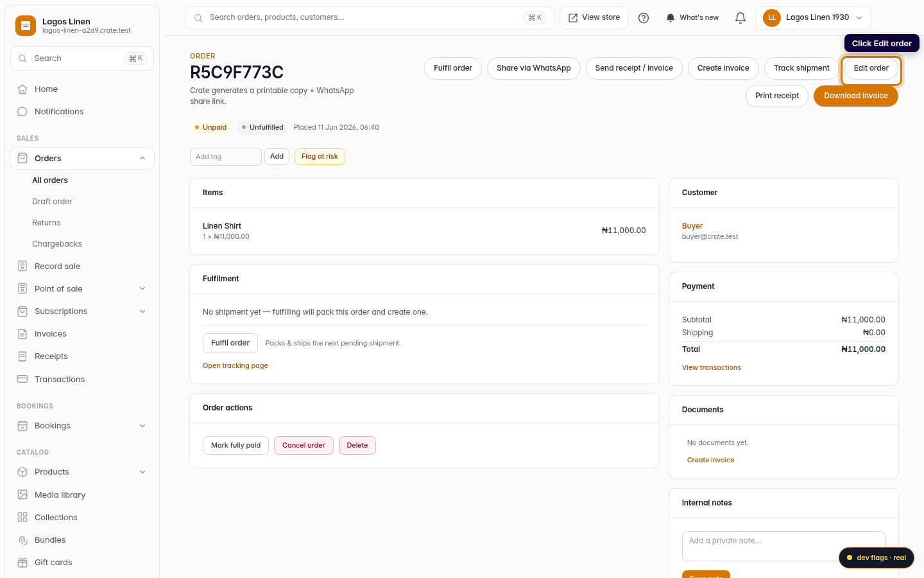The height and width of the screenshot is (578, 924).
Task: Click the Bookings calendar icon
Action: pyautogui.click(x=22, y=426)
